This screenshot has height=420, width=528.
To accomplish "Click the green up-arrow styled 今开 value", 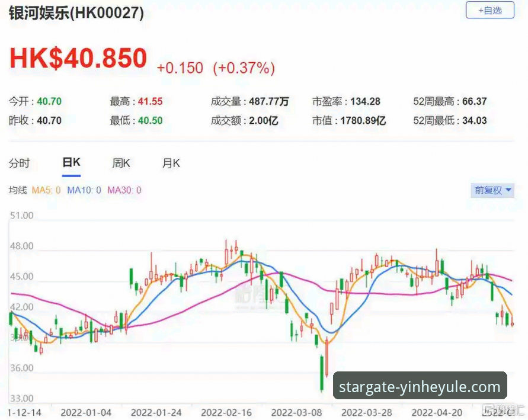I will pos(49,101).
